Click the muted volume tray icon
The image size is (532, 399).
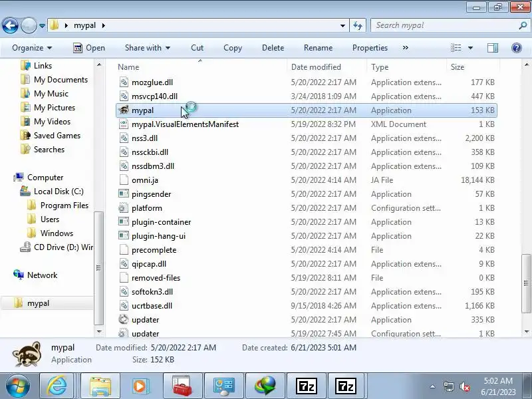(x=464, y=386)
